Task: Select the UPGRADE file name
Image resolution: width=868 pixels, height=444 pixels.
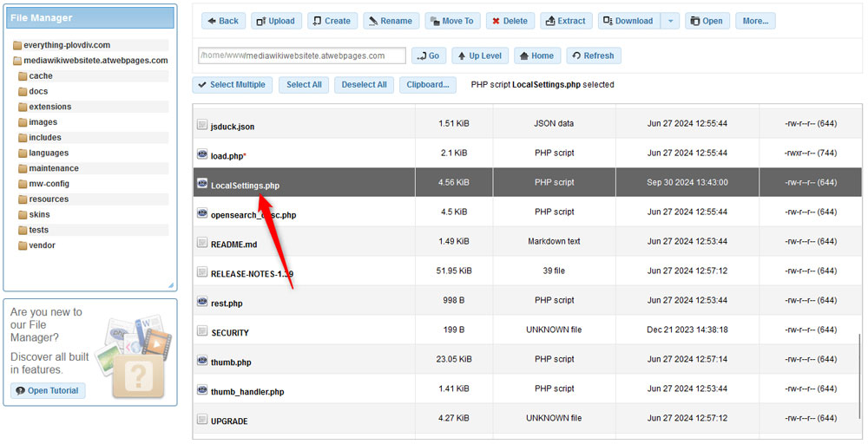Action: tap(229, 421)
